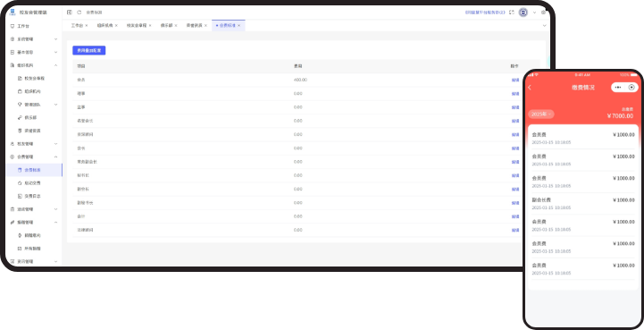The image size is (644, 330).
Task: Open 会费标准 in the sidebar menu
Action: [34, 170]
